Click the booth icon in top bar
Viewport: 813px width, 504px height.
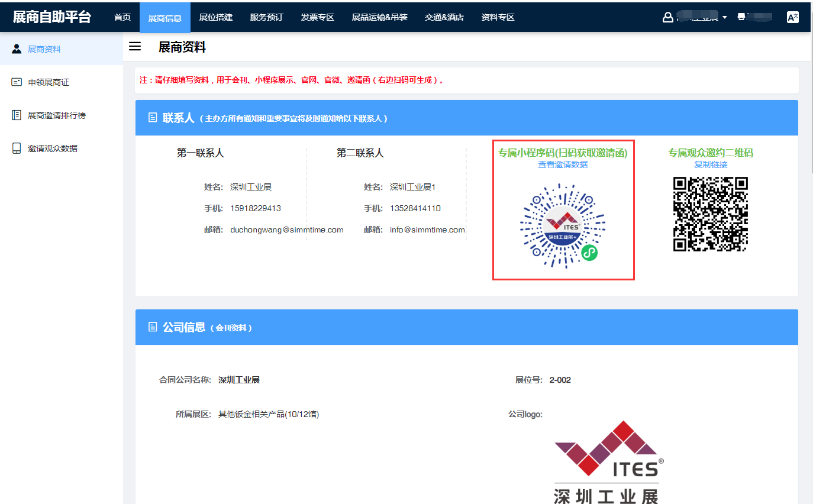click(x=741, y=17)
